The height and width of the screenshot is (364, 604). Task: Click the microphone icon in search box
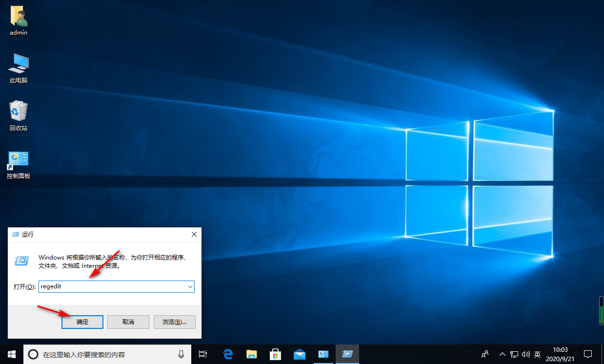tap(181, 354)
